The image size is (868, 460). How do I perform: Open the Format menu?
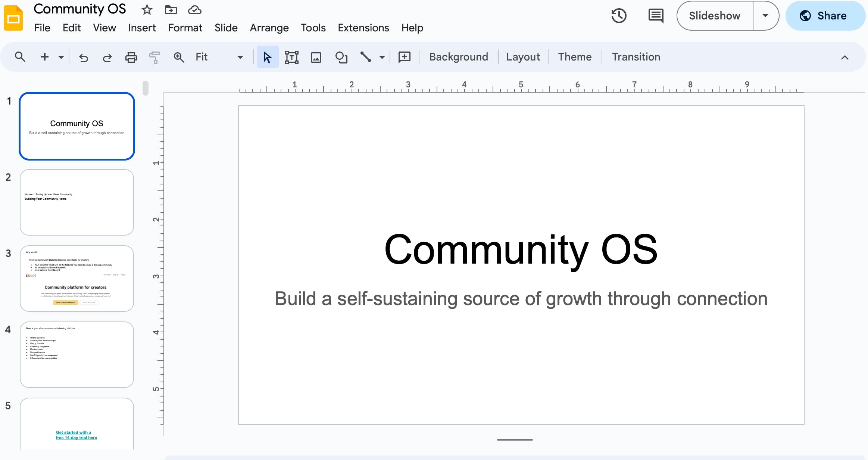[185, 28]
